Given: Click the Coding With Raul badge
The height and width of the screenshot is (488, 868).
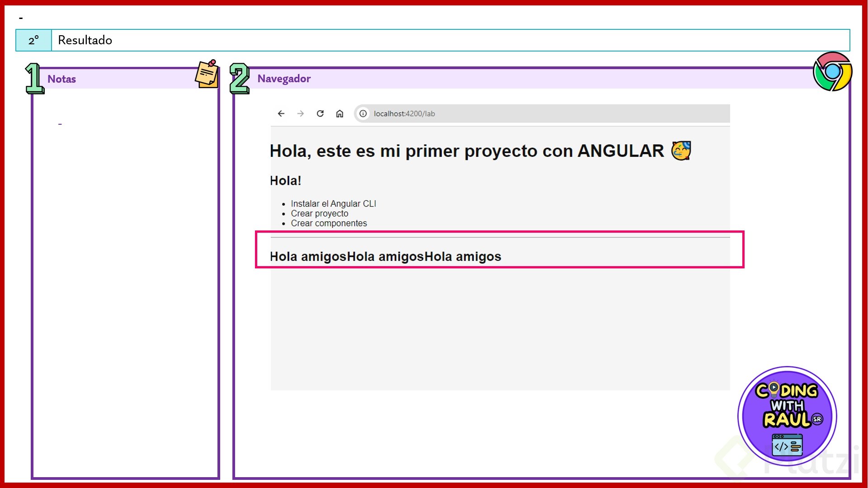Looking at the screenshot, I should point(787,416).
